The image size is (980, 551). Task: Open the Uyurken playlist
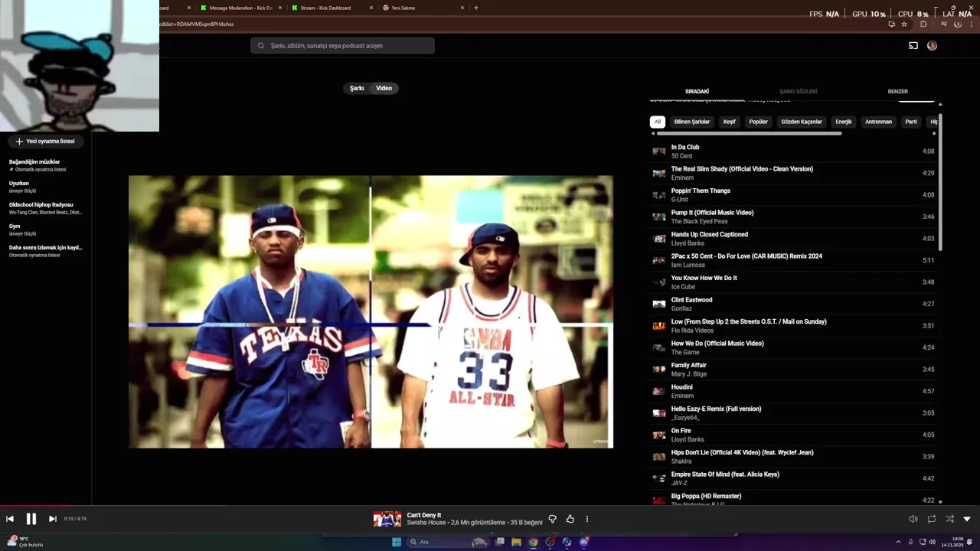click(x=46, y=187)
